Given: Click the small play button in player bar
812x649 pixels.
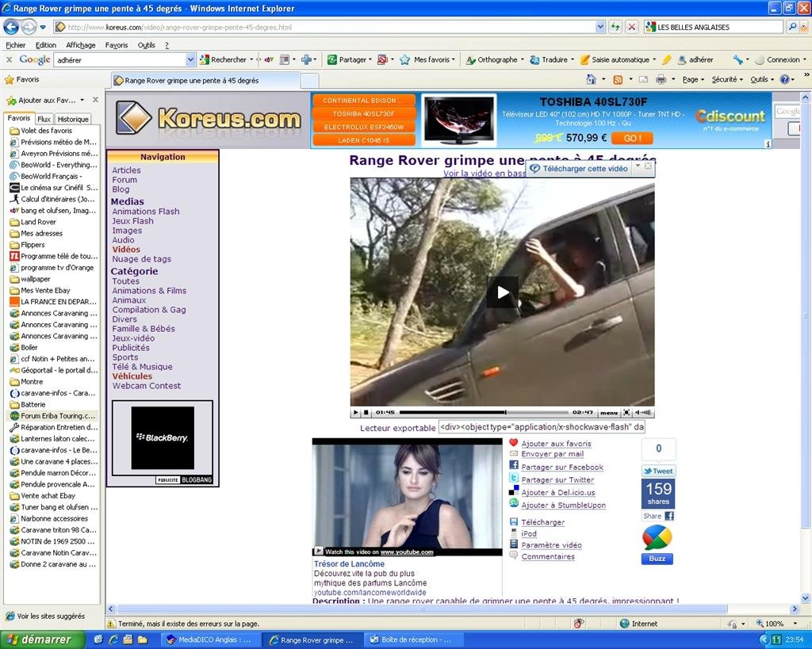Looking at the screenshot, I should [355, 413].
